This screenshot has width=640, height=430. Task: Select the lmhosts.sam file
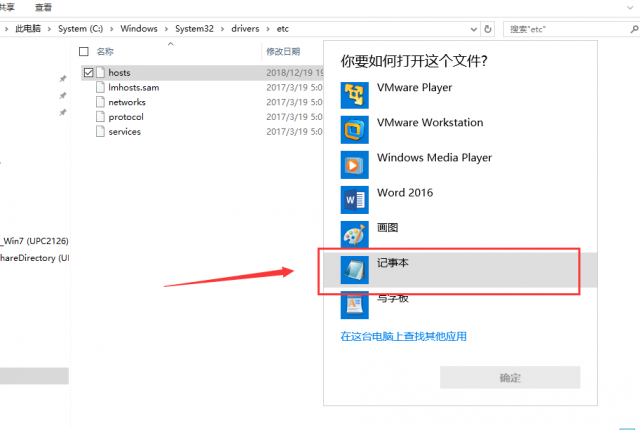(x=133, y=87)
